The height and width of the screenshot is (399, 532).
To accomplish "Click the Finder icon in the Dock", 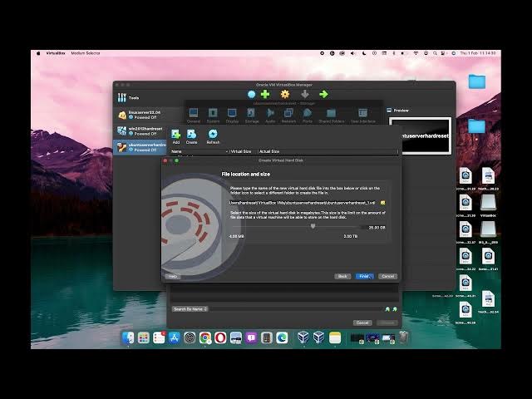I will [128, 337].
